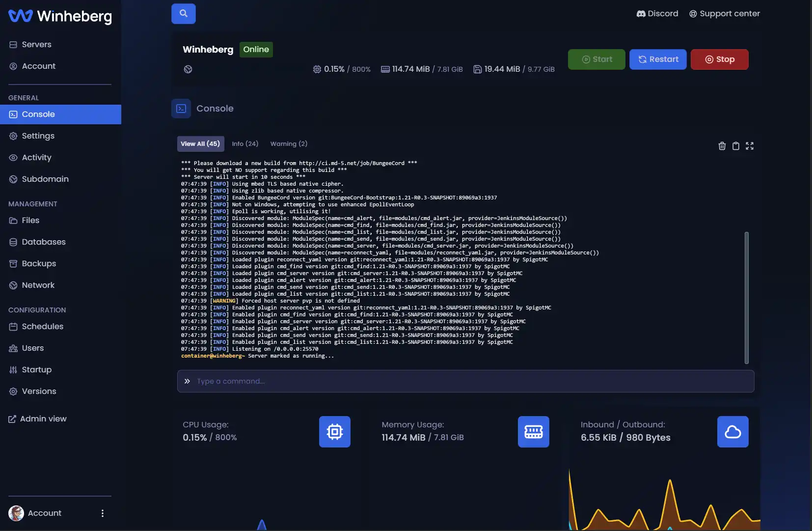Screen dimensions: 812x531
Task: Click the Memory Usage icon tile
Action: [533, 432]
